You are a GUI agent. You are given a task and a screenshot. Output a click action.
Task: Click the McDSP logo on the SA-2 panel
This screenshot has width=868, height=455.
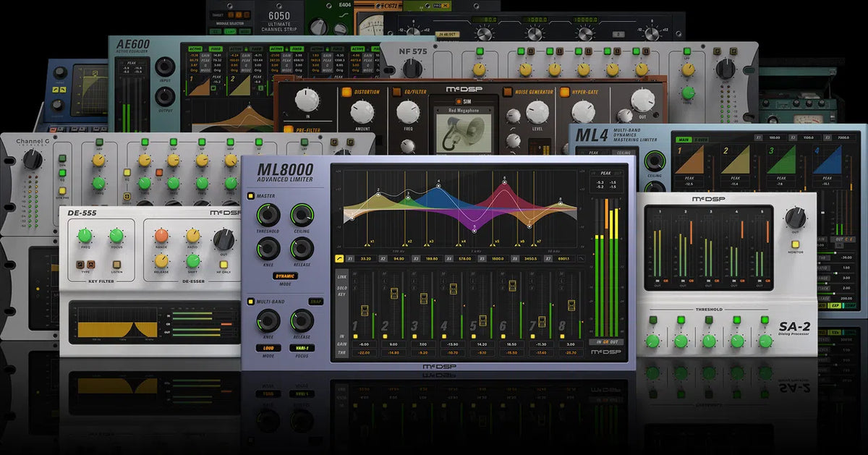709,199
